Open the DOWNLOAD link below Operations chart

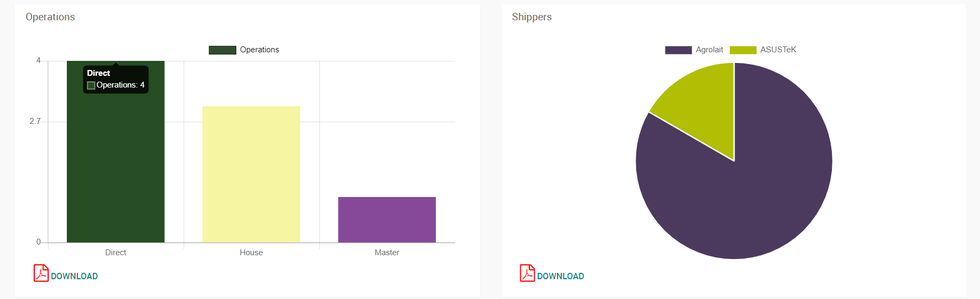pyautogui.click(x=74, y=276)
